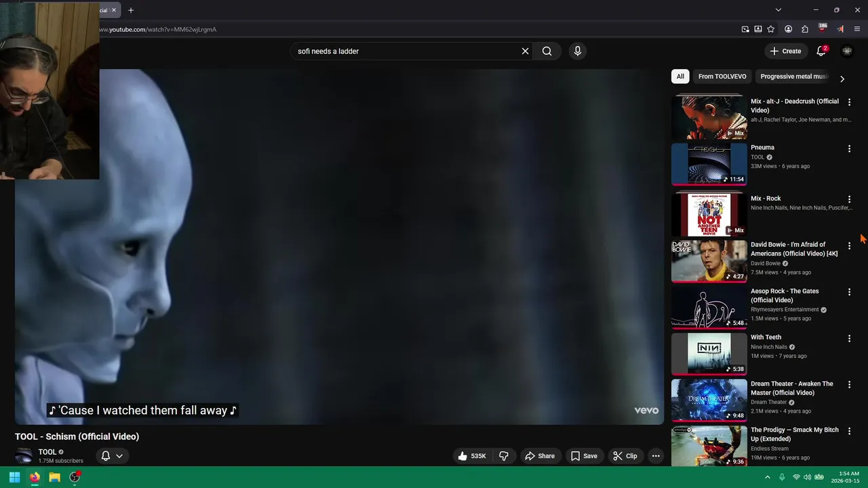Open Aesop Rock - The Gates title
Viewport: 868px width, 488px height.
click(x=785, y=296)
